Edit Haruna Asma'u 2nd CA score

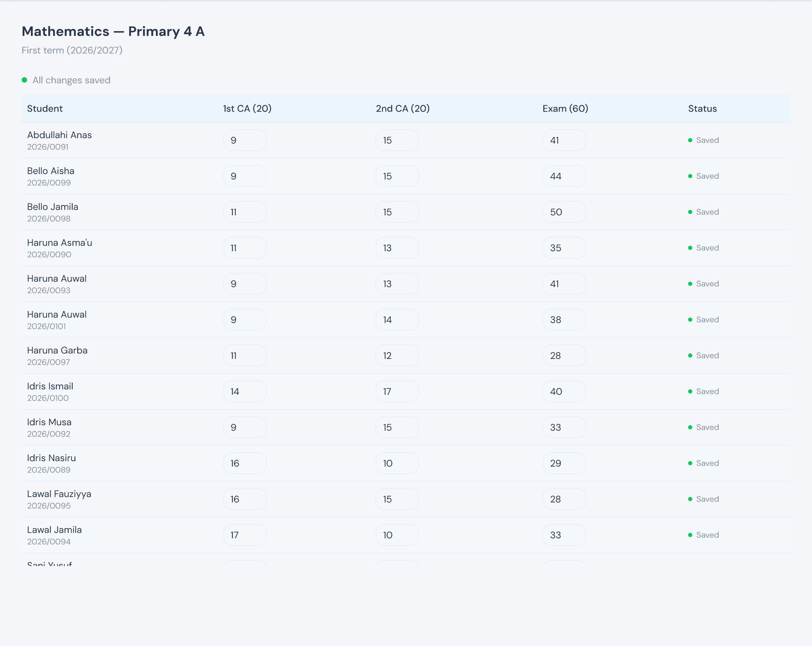397,247
